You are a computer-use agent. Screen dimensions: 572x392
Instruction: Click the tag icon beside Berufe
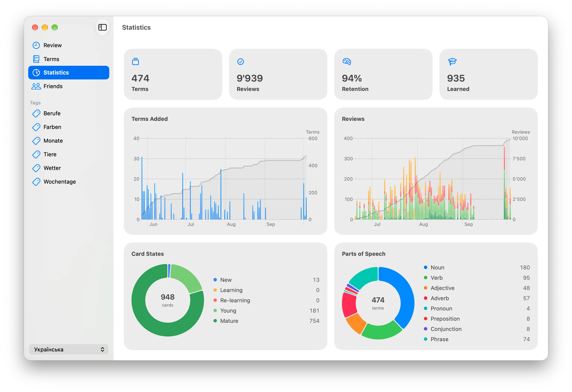[36, 113]
